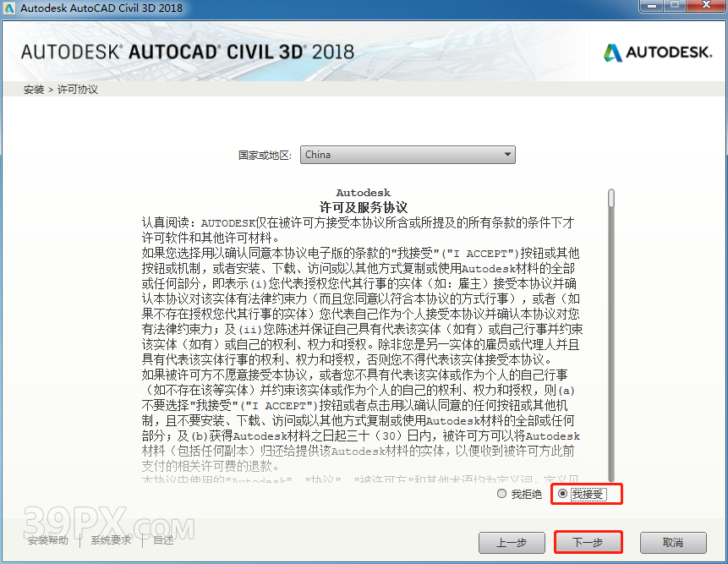The height and width of the screenshot is (564, 728).
Task: Click the 下一步 (Next) button
Action: coord(588,542)
